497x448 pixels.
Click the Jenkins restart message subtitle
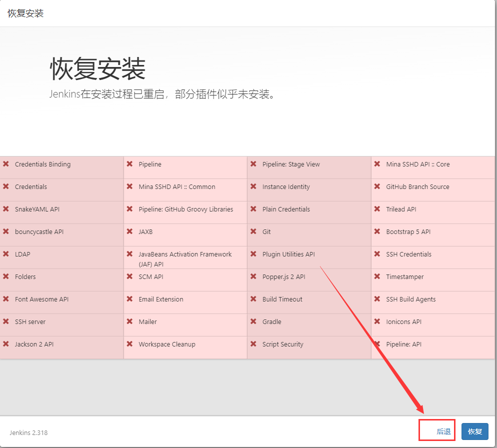pyautogui.click(x=162, y=94)
